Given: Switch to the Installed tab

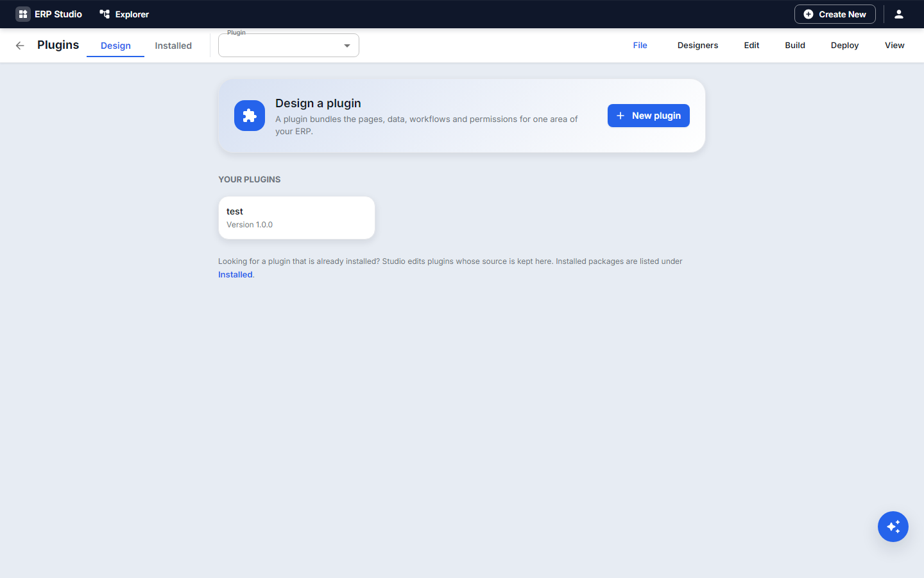Looking at the screenshot, I should 173,46.
